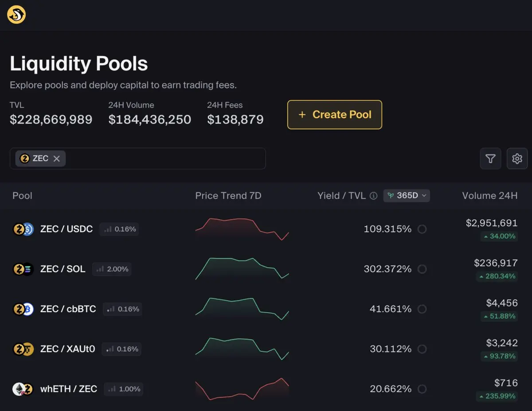The width and height of the screenshot is (532, 411).
Task: Open the pool filter funnel icon
Action: tap(490, 159)
